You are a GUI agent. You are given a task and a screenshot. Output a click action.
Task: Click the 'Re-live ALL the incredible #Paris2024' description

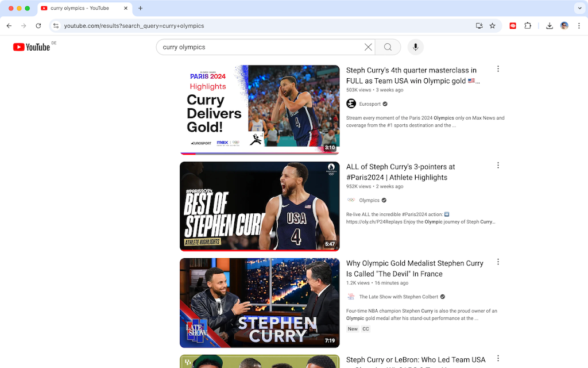coord(421,218)
